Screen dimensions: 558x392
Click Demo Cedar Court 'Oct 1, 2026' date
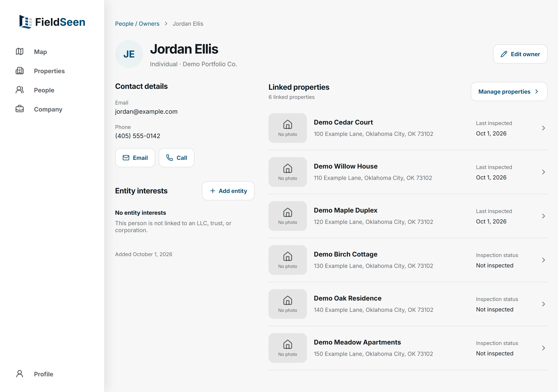tap(491, 133)
